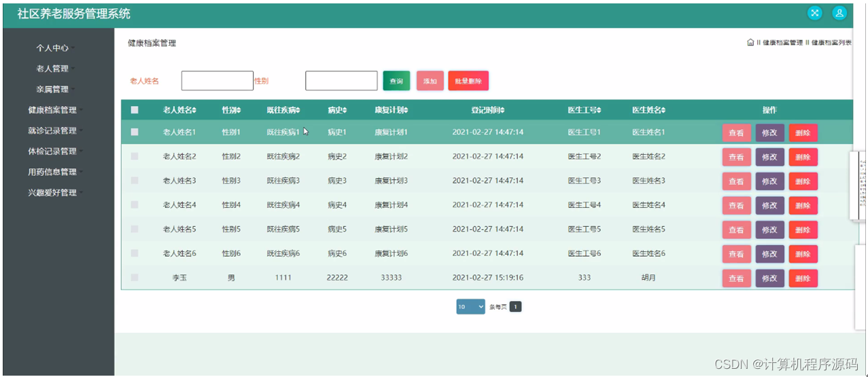
Task: Click 查看 for 老人姓名5 row
Action: tap(736, 230)
